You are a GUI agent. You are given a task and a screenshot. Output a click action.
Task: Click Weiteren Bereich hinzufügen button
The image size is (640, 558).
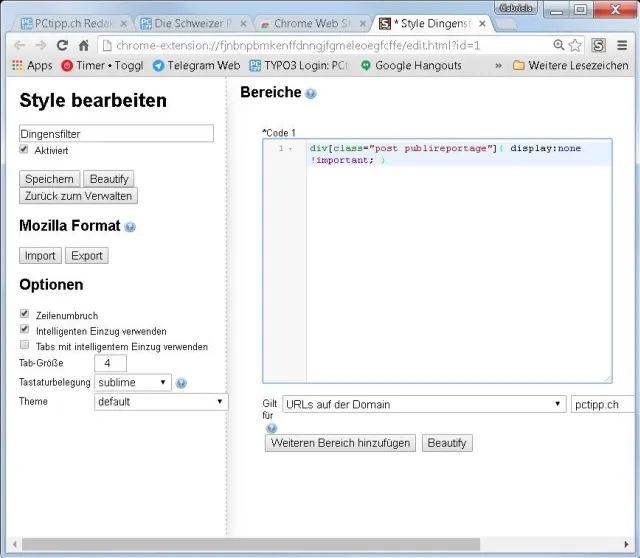340,443
